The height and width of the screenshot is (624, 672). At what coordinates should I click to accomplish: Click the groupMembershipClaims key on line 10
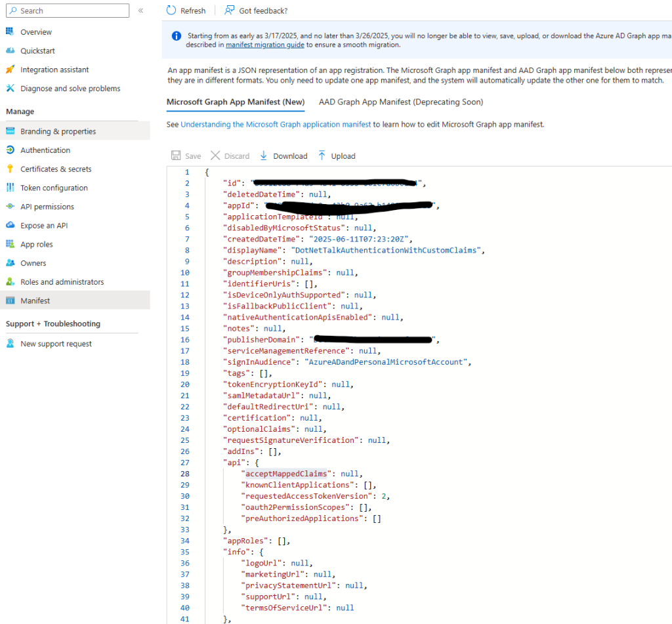coord(274,272)
